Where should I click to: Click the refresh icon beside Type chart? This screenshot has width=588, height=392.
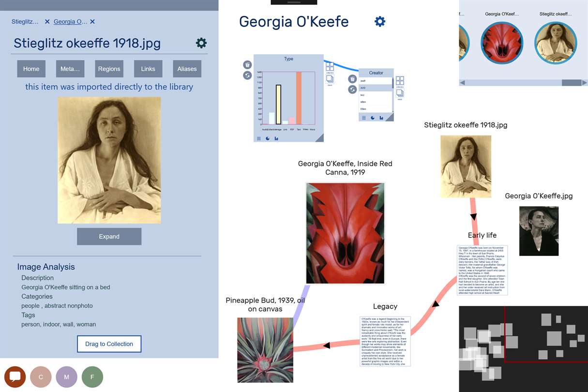[247, 75]
